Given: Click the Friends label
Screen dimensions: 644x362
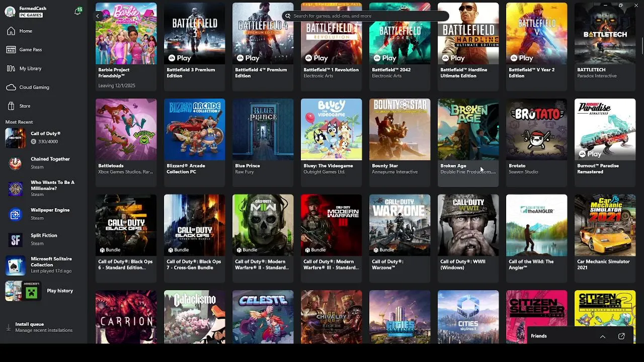Looking at the screenshot, I should [x=539, y=336].
